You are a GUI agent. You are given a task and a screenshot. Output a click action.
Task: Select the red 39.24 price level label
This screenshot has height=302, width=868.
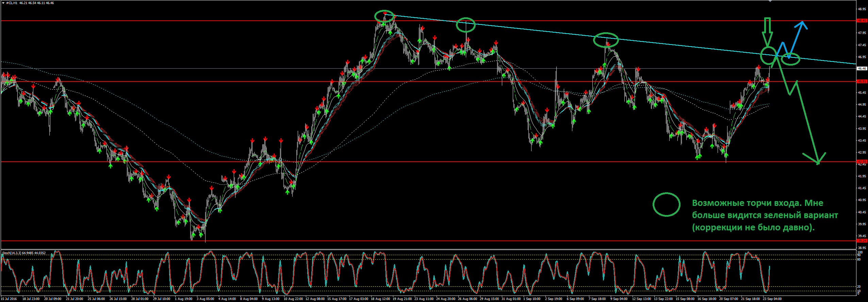click(x=862, y=241)
